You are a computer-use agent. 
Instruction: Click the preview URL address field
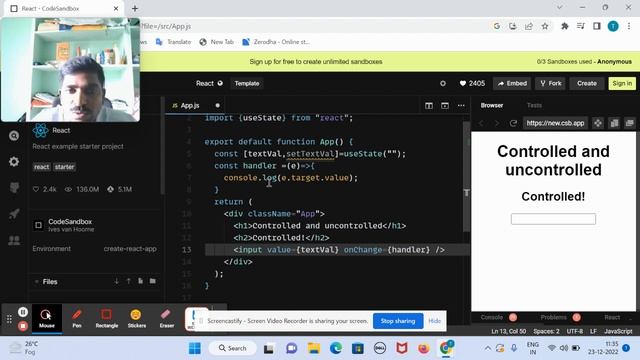coord(555,123)
